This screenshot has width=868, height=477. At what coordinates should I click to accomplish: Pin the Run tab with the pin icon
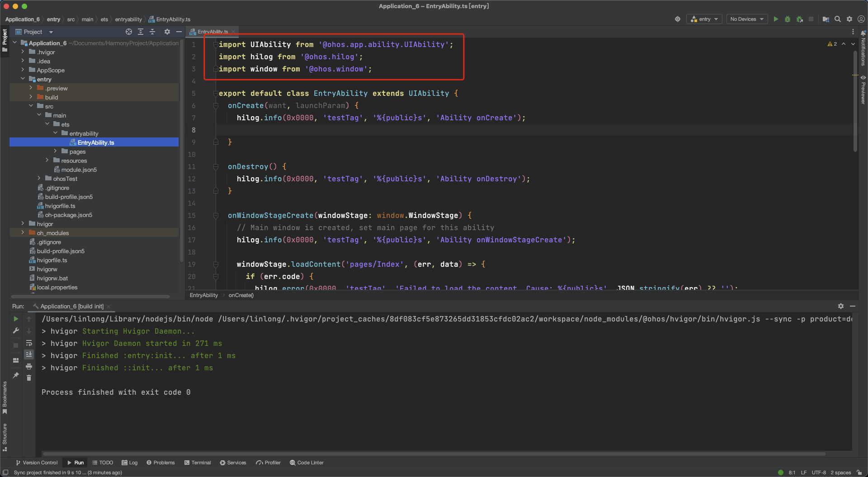tap(16, 375)
